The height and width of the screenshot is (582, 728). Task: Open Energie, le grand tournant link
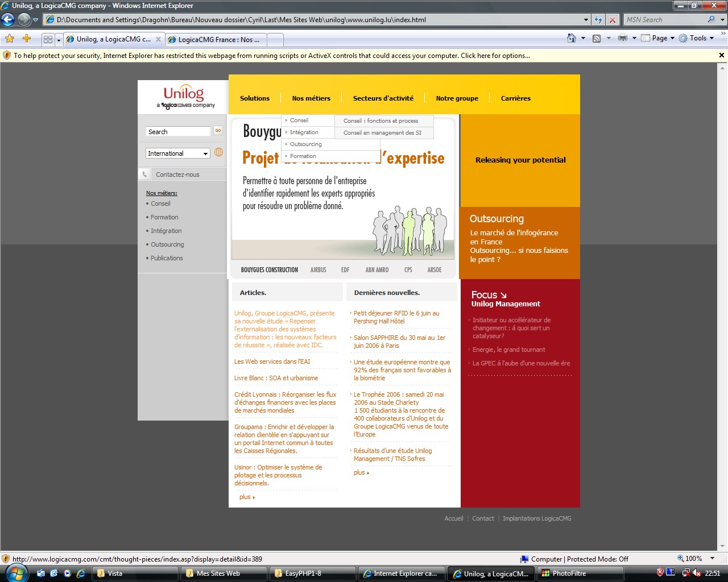[508, 350]
